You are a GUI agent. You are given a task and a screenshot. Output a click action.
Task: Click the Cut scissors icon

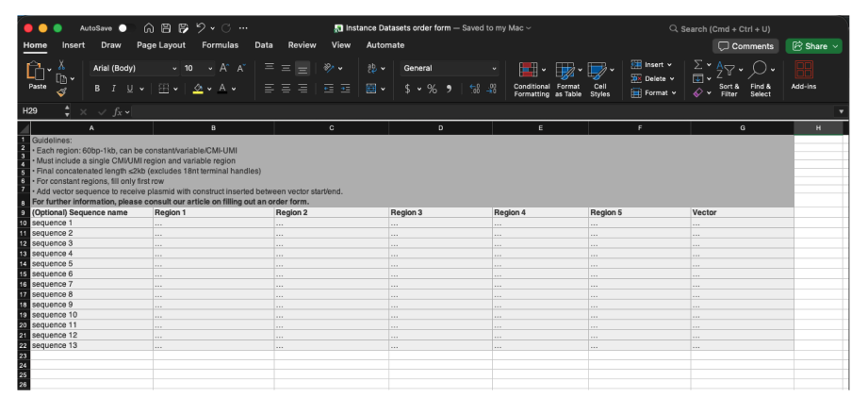(62, 65)
